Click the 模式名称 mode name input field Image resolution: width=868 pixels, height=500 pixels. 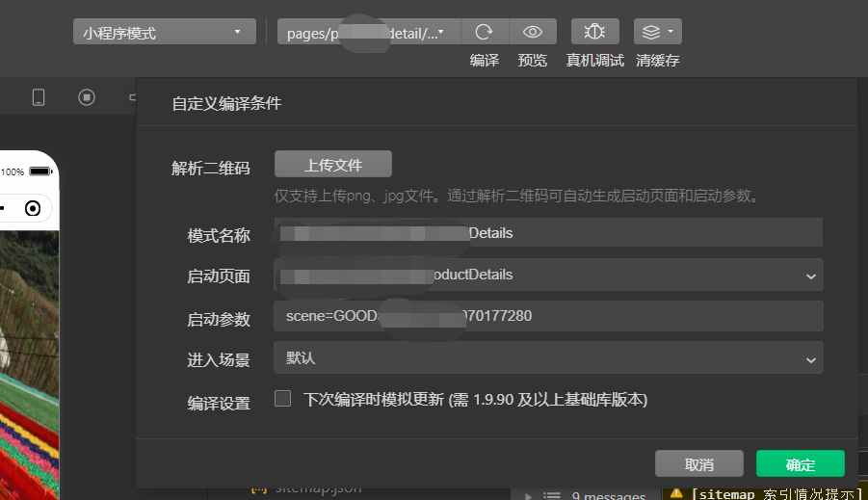tap(547, 233)
